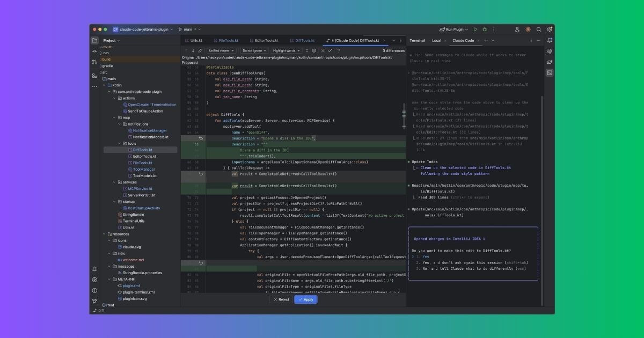Run the plugin with the green play icon

(475, 30)
